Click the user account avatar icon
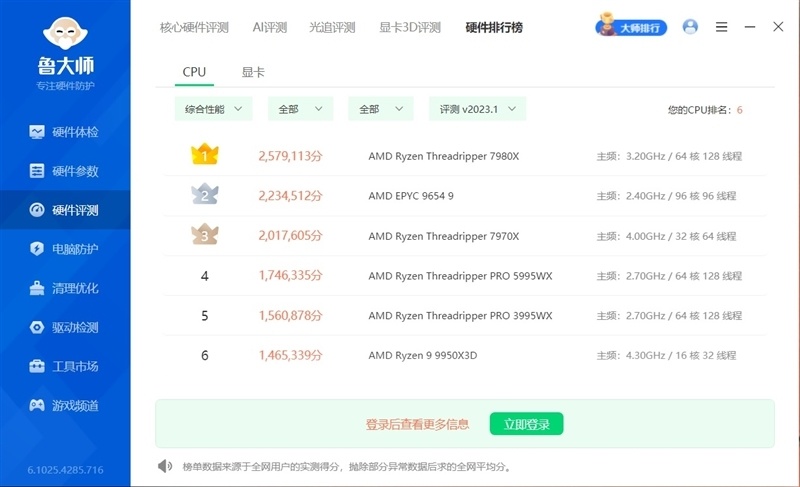This screenshot has height=487, width=800. (x=690, y=27)
